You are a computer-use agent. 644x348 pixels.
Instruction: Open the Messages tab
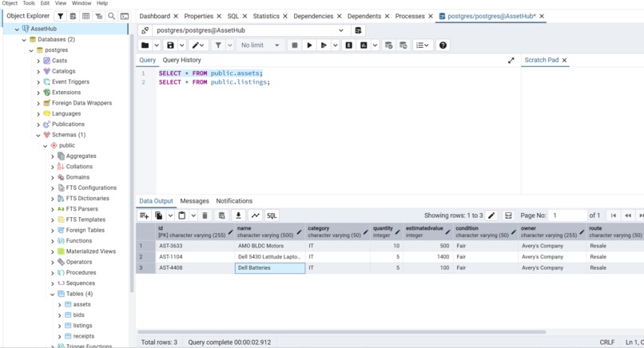(x=194, y=201)
